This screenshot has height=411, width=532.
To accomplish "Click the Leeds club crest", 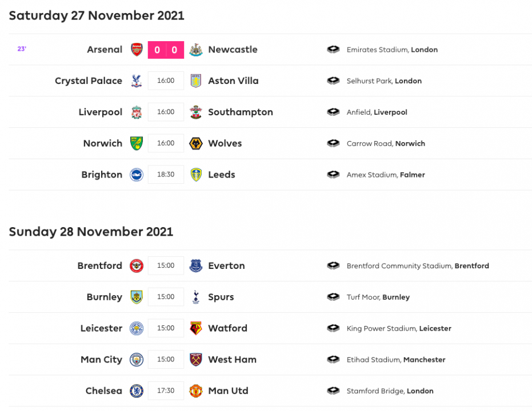I will pyautogui.click(x=196, y=175).
